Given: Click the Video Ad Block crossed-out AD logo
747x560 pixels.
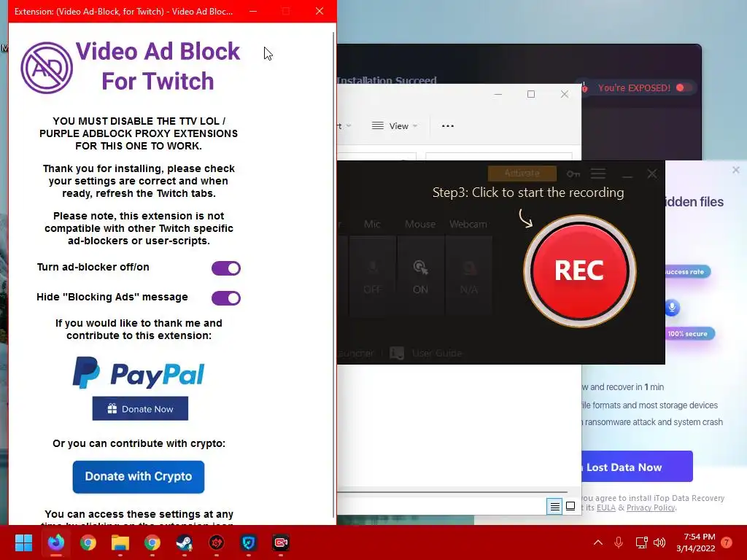Looking at the screenshot, I should coord(47,67).
